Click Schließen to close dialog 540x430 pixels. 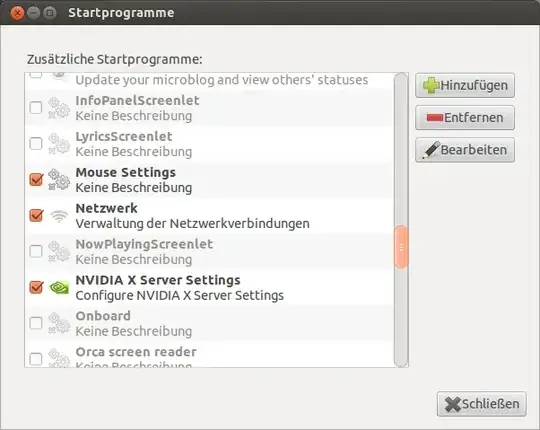click(x=482, y=404)
